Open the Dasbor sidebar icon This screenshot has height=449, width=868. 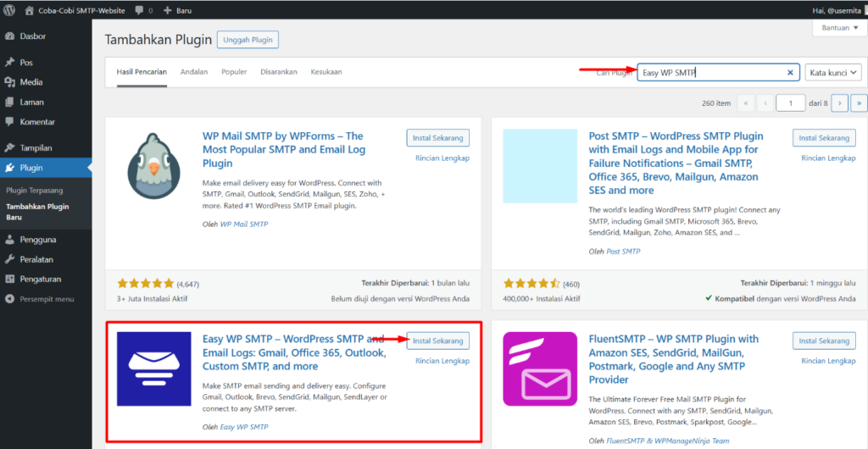[9, 36]
